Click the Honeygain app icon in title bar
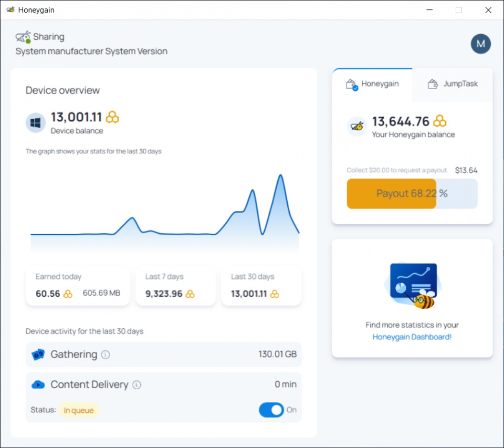The width and height of the screenshot is (504, 448). [10, 9]
